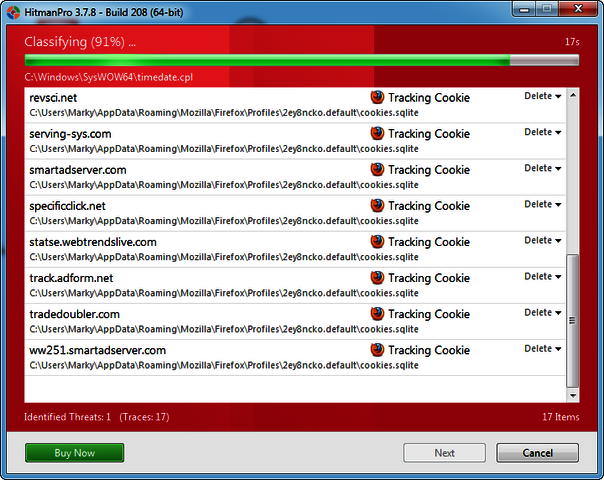
Task: Expand Delete options for tradedoubler.com
Action: [x=542, y=313]
